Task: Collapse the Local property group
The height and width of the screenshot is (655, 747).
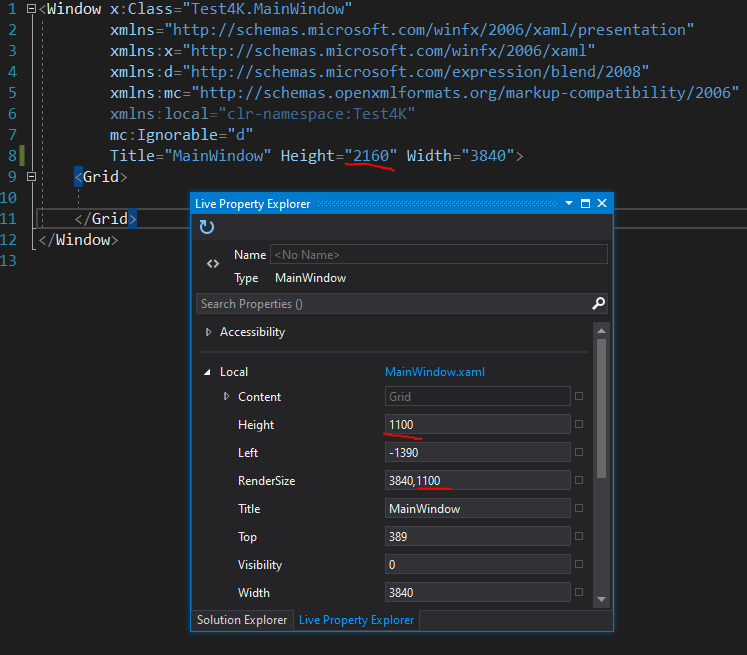Action: [208, 372]
